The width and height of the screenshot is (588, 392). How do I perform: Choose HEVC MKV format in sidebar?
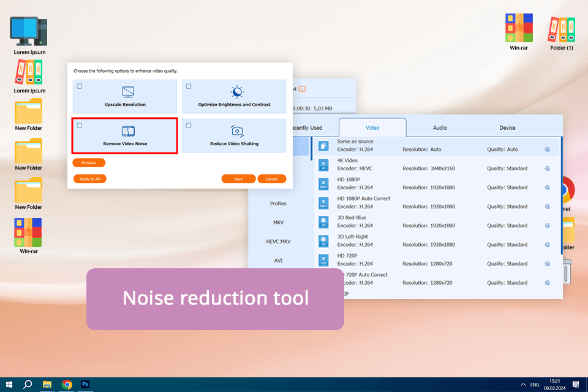pyautogui.click(x=278, y=241)
